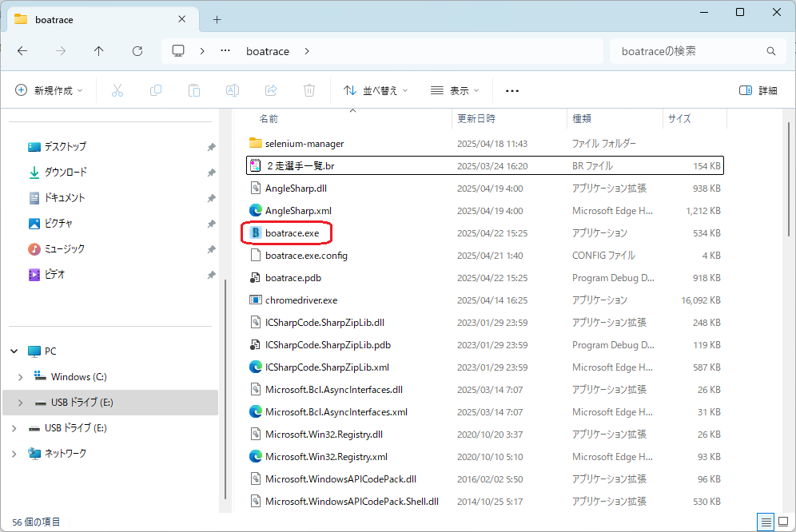Select the boatrace.exe file
This screenshot has width=796, height=532.
pos(292,233)
